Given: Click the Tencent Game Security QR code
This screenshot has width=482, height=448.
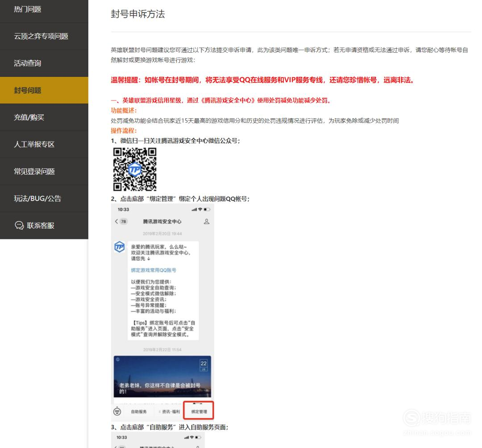Looking at the screenshot, I should pyautogui.click(x=135, y=169).
